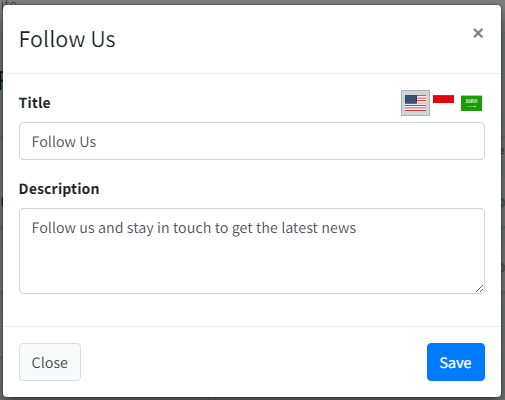505x400 pixels.
Task: Place cursor after "latest news" in description
Action: point(357,228)
